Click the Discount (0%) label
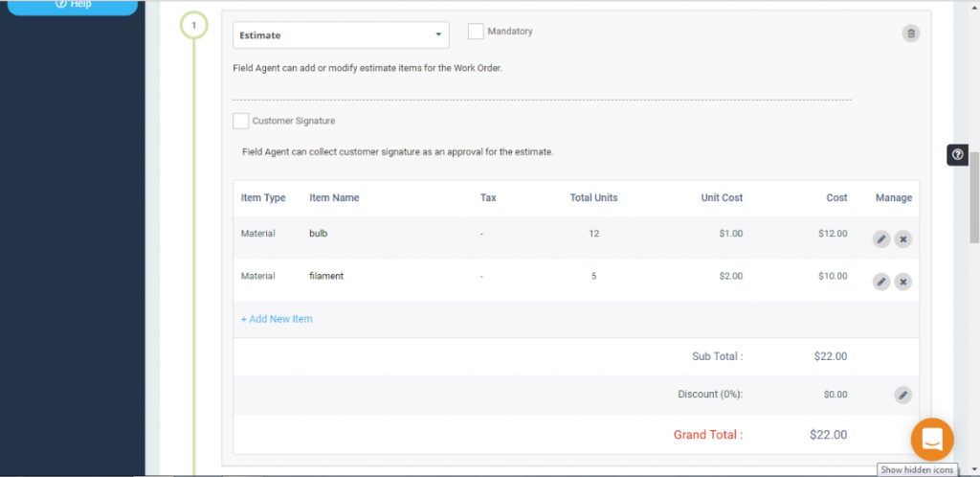 coord(711,395)
